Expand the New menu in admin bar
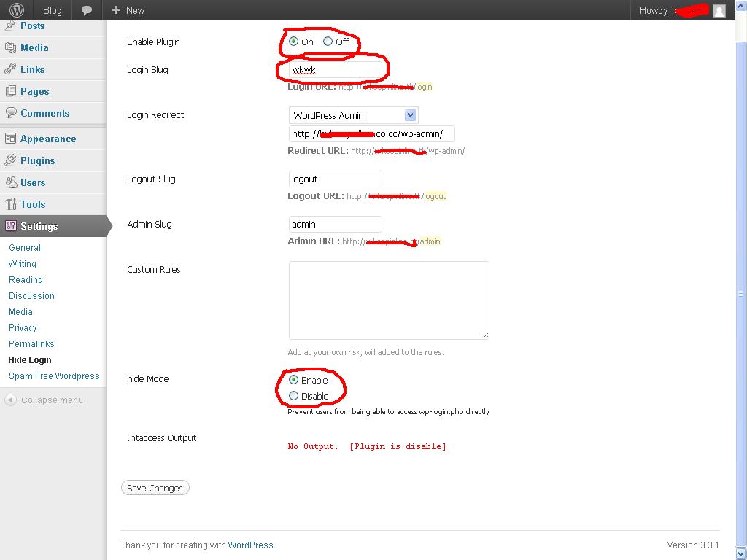Viewport: 747px width, 560px height. [x=128, y=10]
